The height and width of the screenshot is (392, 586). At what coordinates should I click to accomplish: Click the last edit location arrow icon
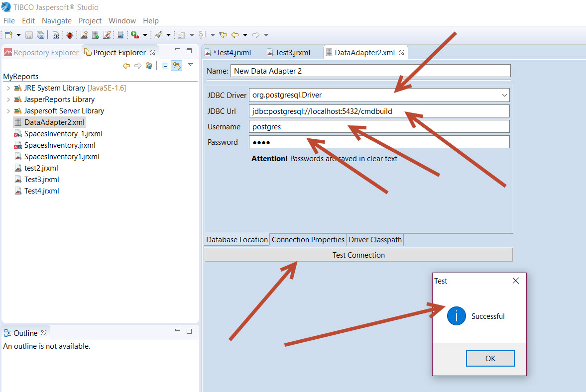point(223,35)
